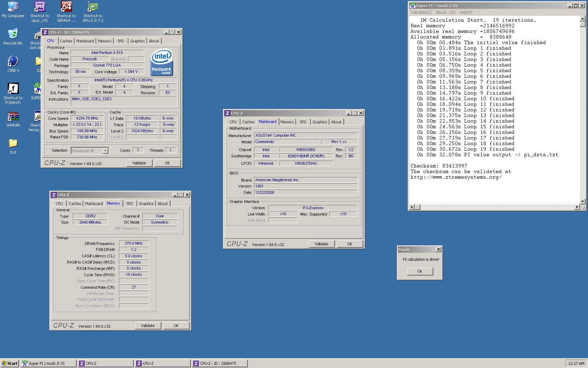
Task: Select the Mainboard tab in Memory window
Action: (94, 204)
